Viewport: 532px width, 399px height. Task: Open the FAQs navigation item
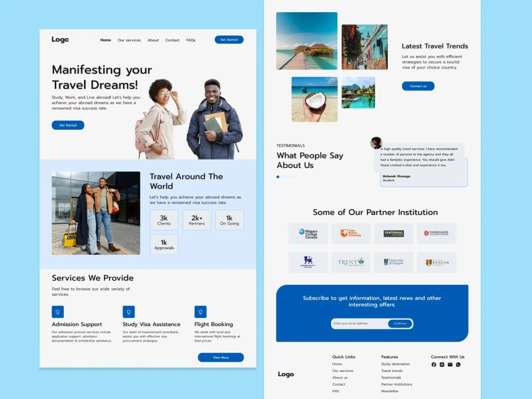190,40
